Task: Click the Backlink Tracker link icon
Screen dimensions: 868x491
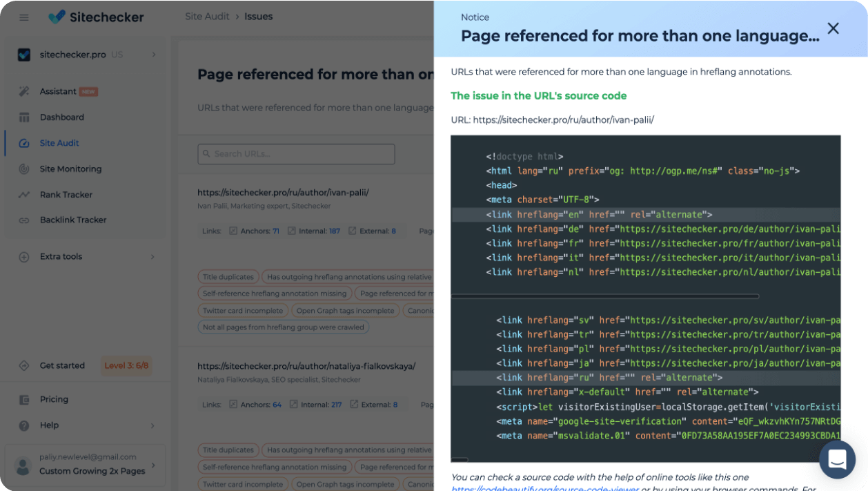Action: pos(24,220)
